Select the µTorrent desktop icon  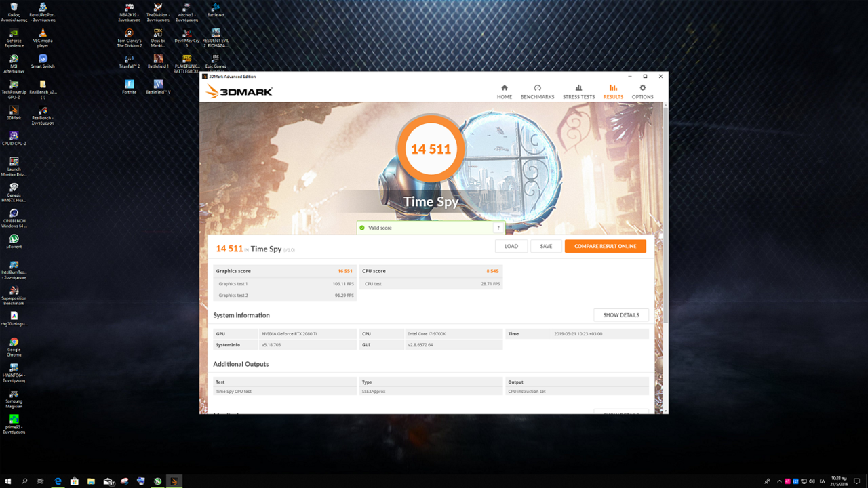coord(14,242)
